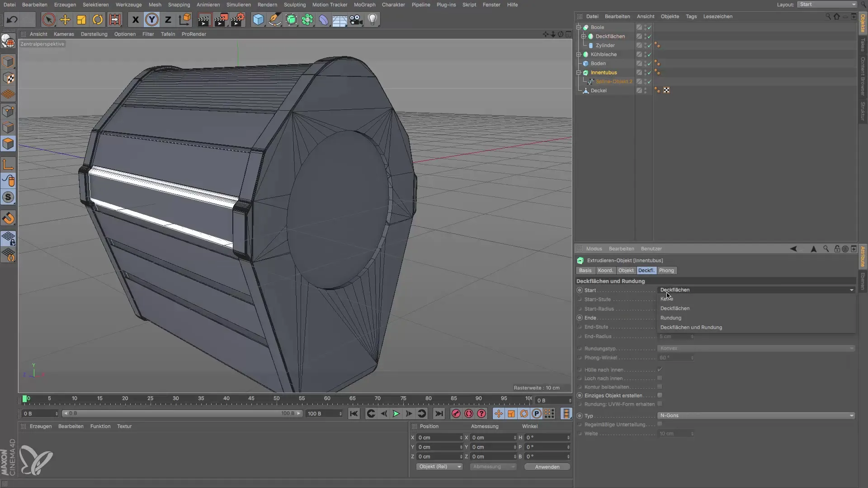The image size is (868, 488).
Task: Switch to the Koord. tab
Action: [605, 270]
